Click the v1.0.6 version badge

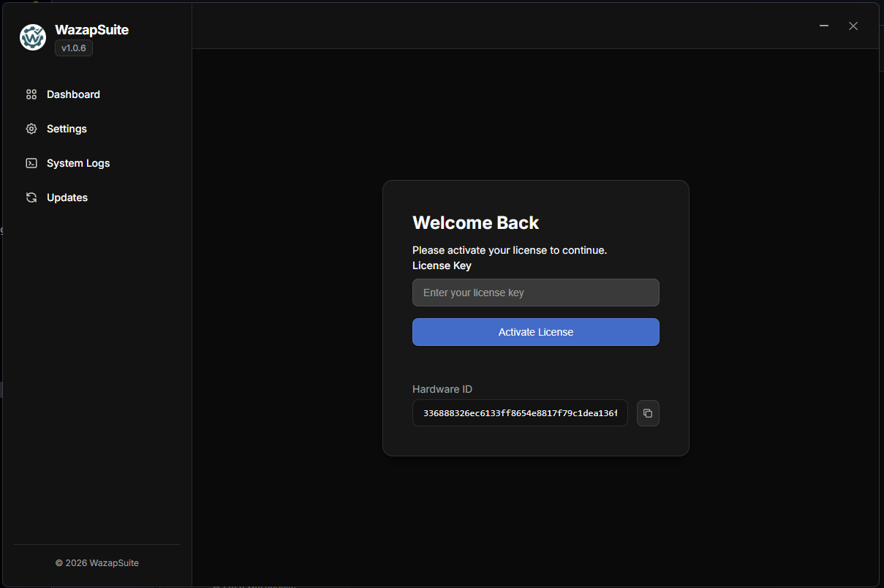[x=74, y=48]
